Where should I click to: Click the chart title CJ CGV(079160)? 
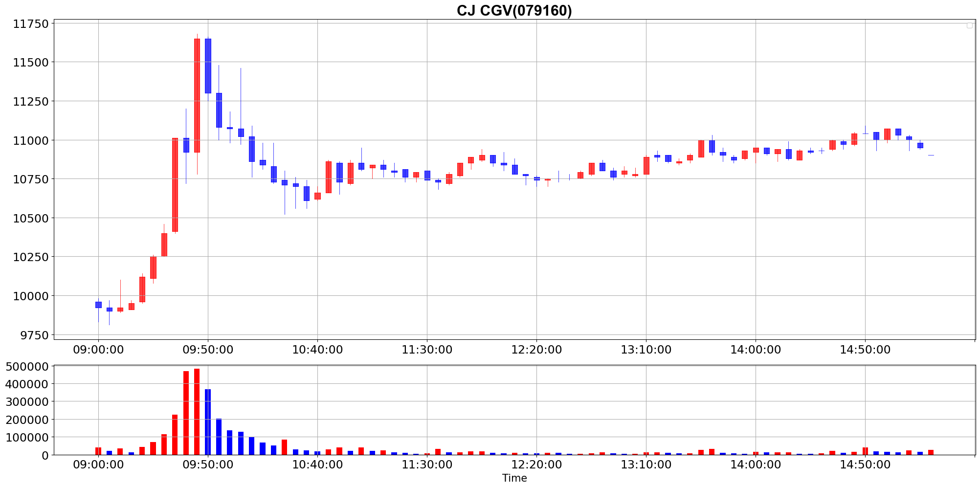[x=514, y=10]
